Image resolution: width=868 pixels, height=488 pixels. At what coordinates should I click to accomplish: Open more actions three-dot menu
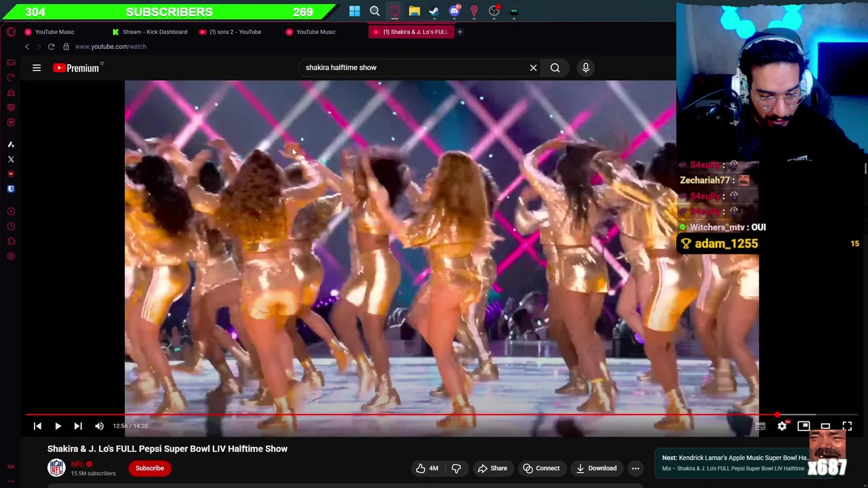tap(635, 468)
